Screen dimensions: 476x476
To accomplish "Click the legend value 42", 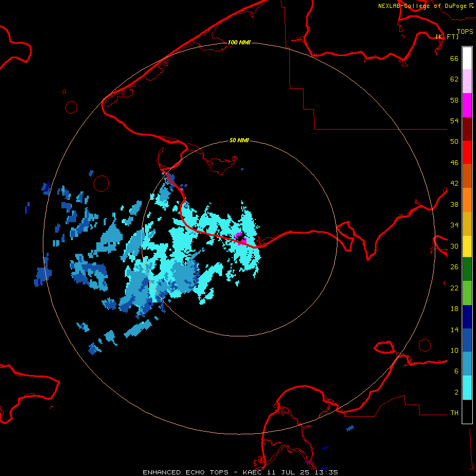I will [454, 183].
